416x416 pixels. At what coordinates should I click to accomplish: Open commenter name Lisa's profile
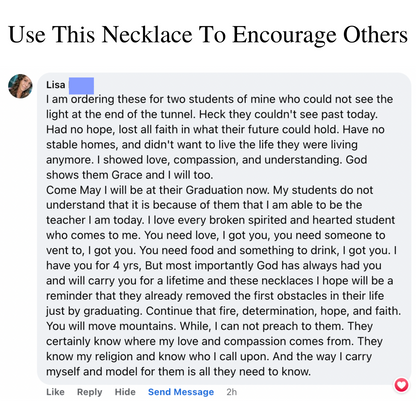[x=56, y=85]
